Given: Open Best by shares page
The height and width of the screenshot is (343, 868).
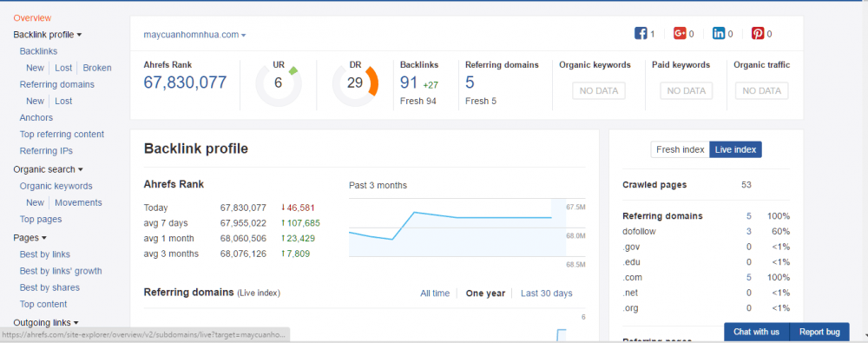Looking at the screenshot, I should coord(49,287).
